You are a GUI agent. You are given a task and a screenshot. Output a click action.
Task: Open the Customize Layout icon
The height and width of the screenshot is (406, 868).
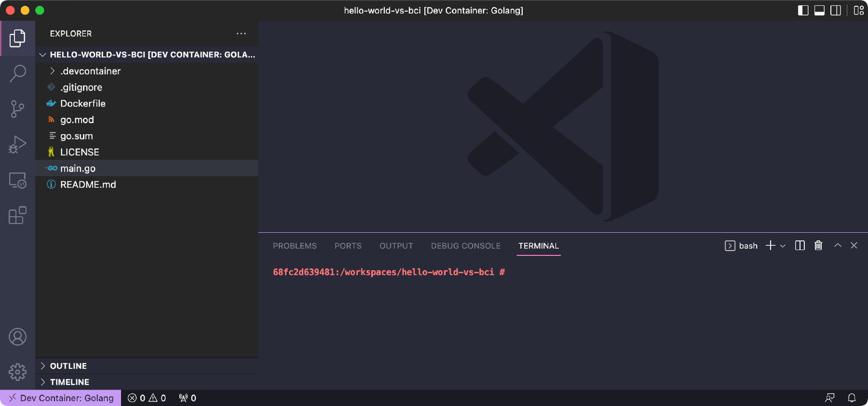pos(858,10)
